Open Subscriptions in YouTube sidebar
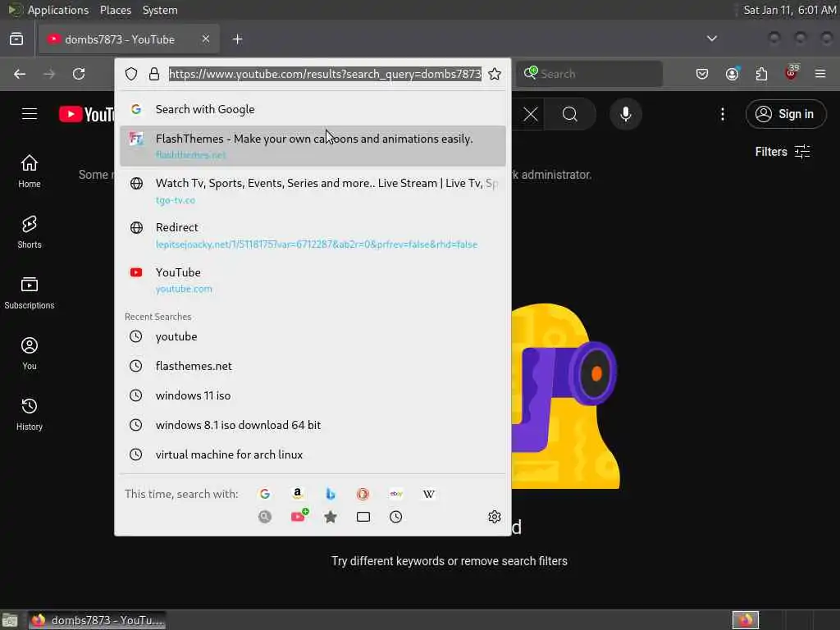This screenshot has width=840, height=630. pyautogui.click(x=30, y=293)
